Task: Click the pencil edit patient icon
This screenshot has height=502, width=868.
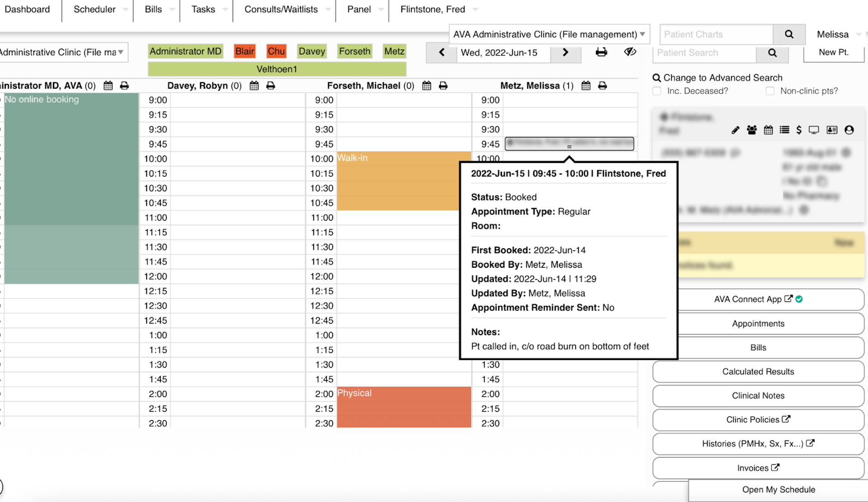Action: pyautogui.click(x=736, y=130)
